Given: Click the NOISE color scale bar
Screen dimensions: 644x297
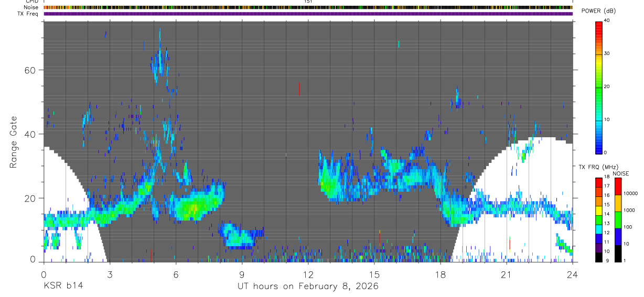Looking at the screenshot, I should pyautogui.click(x=618, y=220).
